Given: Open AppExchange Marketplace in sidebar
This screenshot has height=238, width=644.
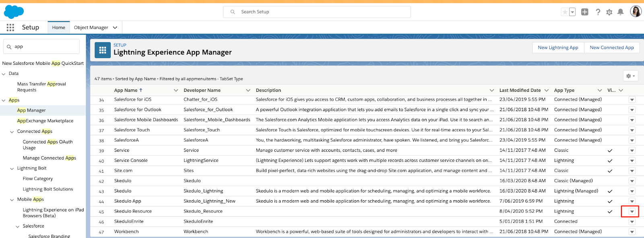Looking at the screenshot, I should tap(45, 121).
